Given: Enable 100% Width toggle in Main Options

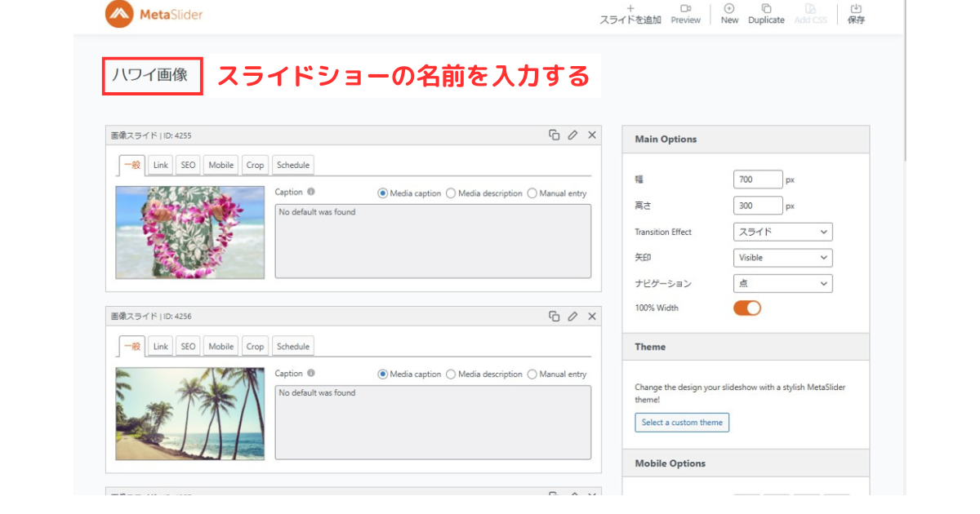Looking at the screenshot, I should tap(746, 308).
